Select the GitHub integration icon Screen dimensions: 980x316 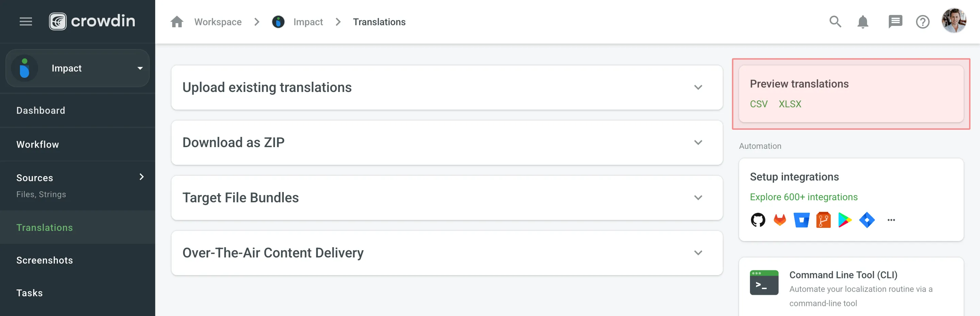coord(758,220)
